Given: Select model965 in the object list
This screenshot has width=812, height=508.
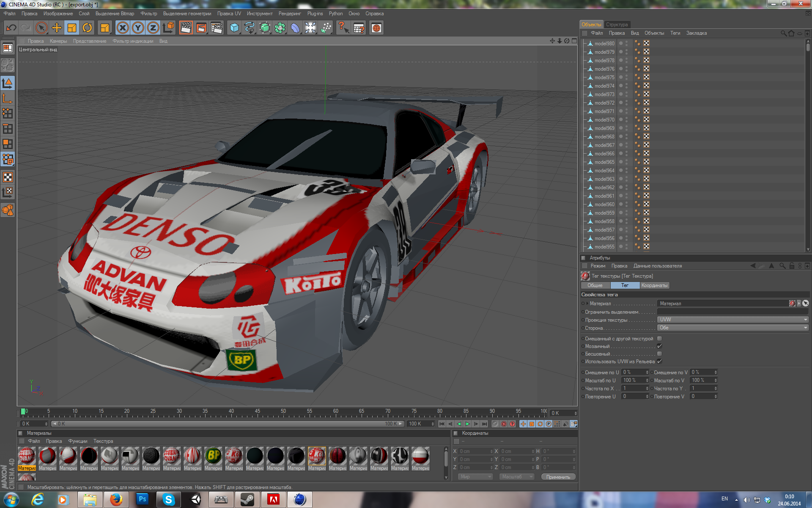Looking at the screenshot, I should 604,162.
